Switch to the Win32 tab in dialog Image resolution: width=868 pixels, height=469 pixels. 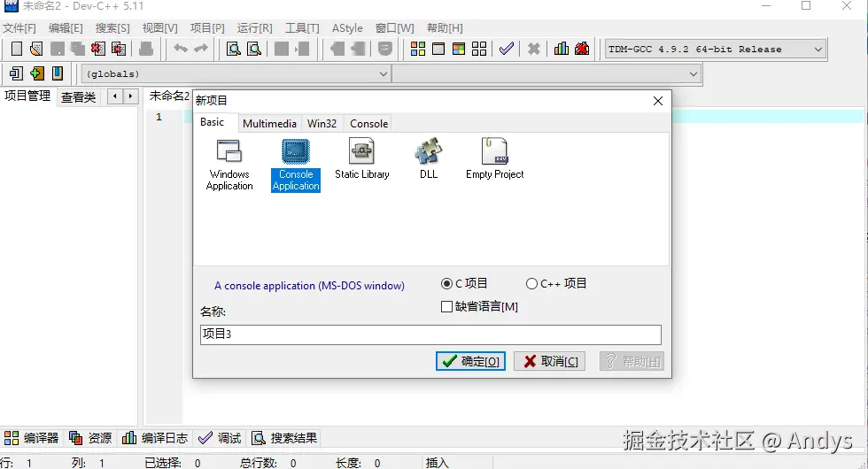[x=322, y=123]
